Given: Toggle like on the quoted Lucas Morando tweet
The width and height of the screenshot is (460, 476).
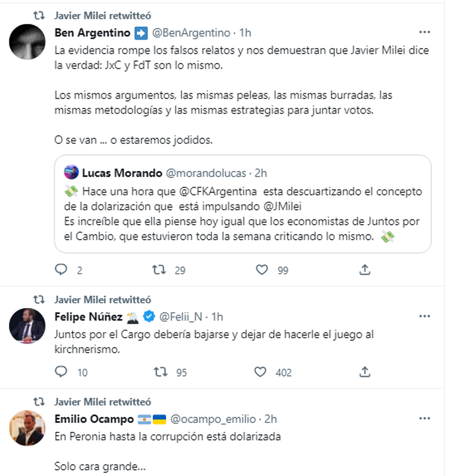Looking at the screenshot, I should point(262,270).
